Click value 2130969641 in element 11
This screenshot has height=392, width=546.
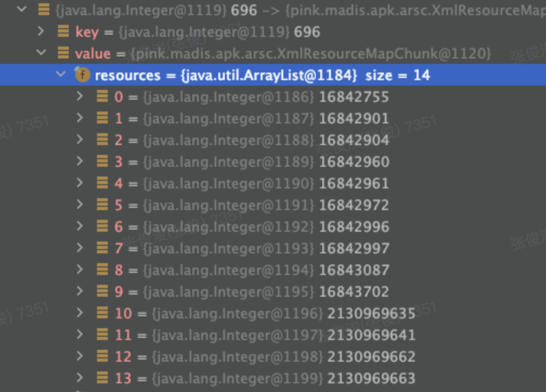point(372,335)
